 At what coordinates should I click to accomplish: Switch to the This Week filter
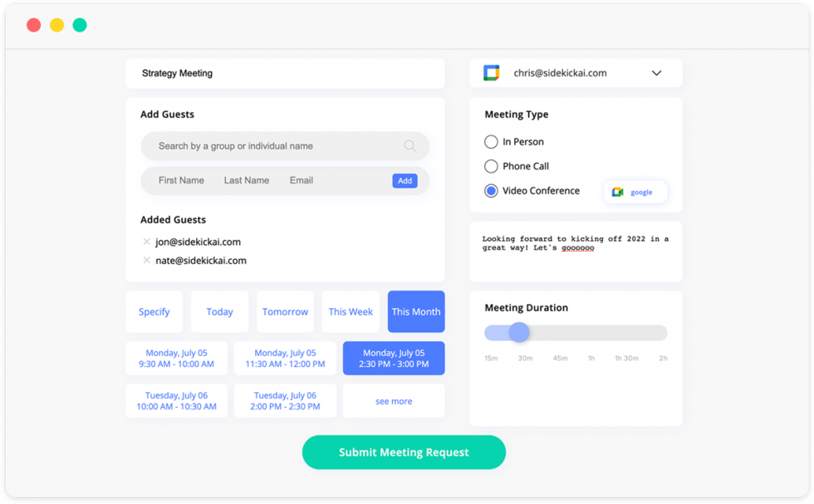coord(351,311)
